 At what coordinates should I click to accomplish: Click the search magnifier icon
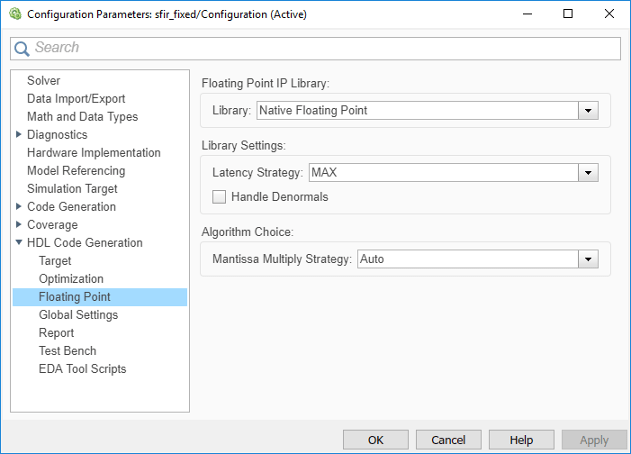tap(22, 48)
